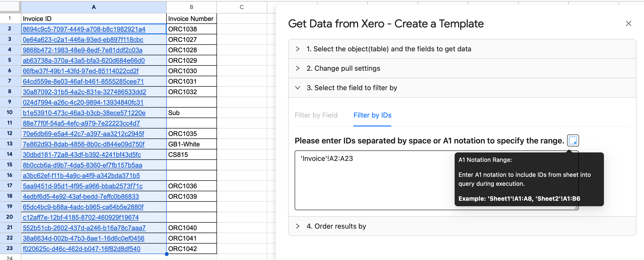644x260 pixels.
Task: Select cell containing ORC1041
Action: (192, 239)
